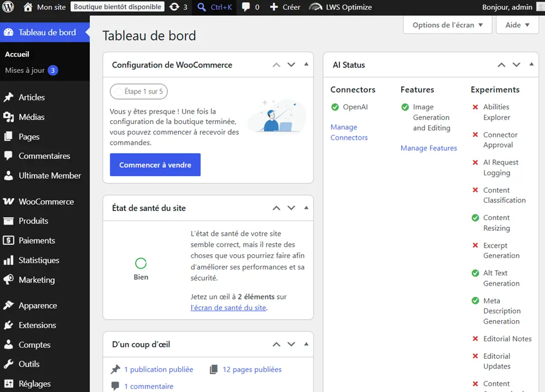Click the Apparence paintbrush icon
Viewport: 545px width, 392px height.
pos(9,305)
